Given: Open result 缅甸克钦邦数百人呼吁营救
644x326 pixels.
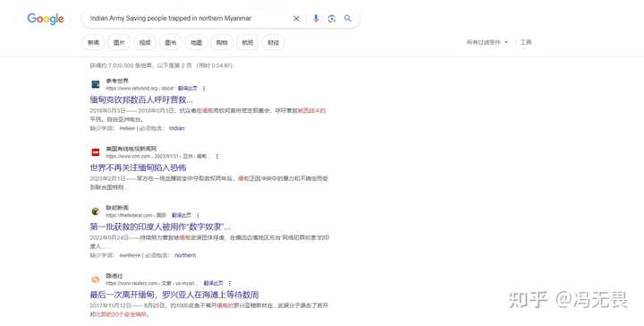Looking at the screenshot, I should 141,99.
